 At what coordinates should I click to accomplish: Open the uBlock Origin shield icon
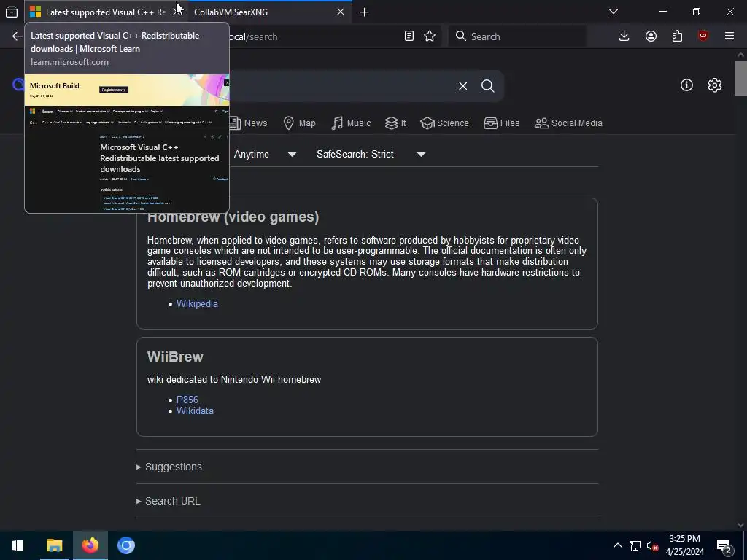tap(703, 36)
